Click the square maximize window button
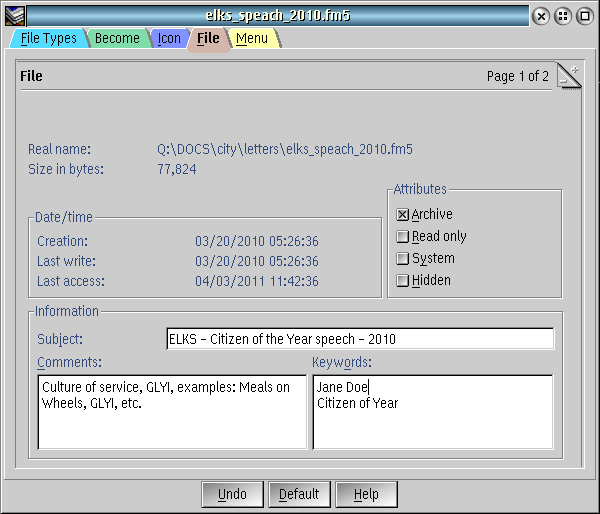Screen dimensions: 600x514 (585, 15)
